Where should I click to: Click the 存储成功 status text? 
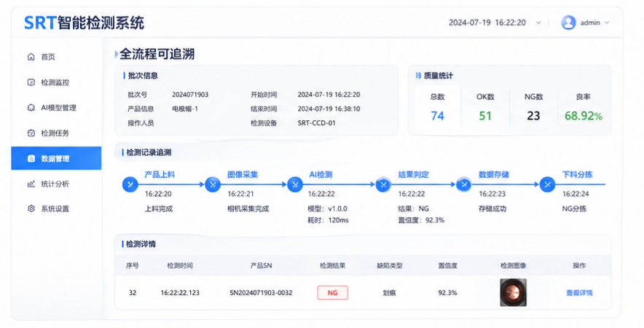(492, 208)
